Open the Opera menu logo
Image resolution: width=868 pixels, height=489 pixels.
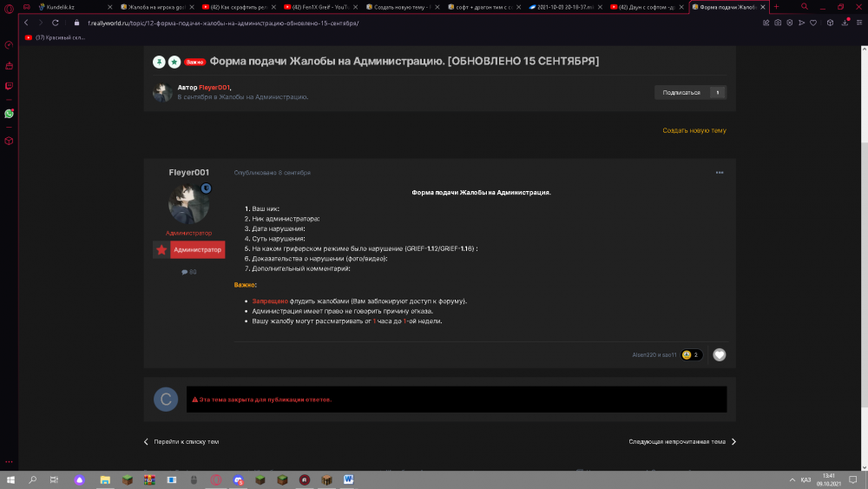tap(9, 8)
